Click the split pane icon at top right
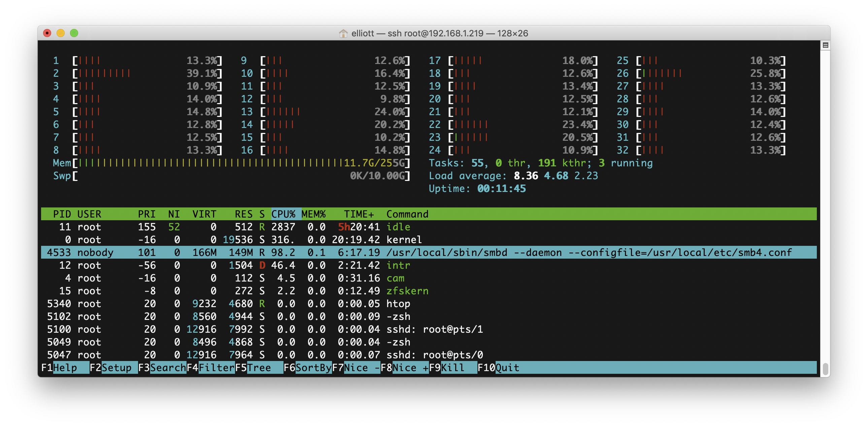The height and width of the screenshot is (427, 868). point(825,45)
